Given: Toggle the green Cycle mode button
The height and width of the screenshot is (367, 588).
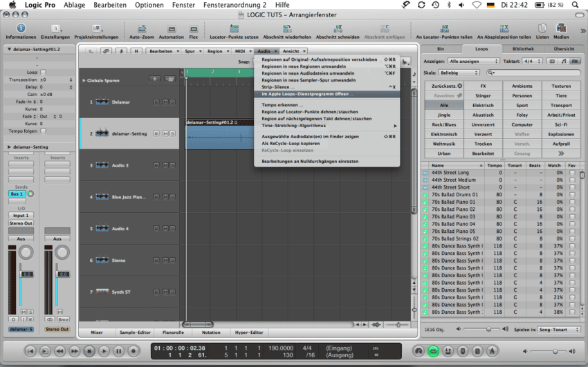Looking at the screenshot, I should (433, 351).
